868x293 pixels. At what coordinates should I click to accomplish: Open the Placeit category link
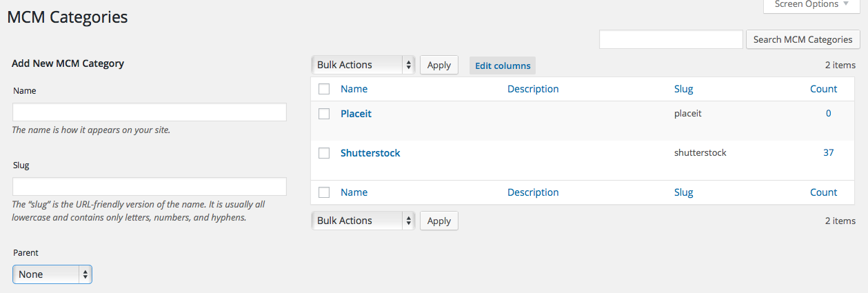click(x=356, y=114)
